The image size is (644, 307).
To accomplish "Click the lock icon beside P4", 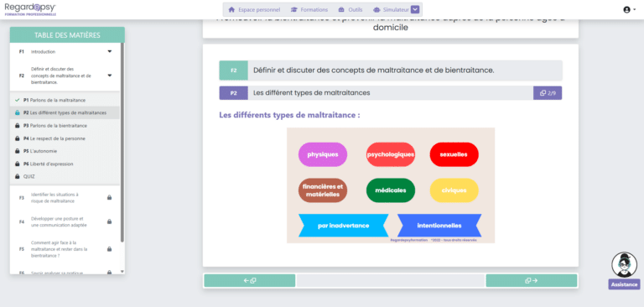I will (x=17, y=138).
